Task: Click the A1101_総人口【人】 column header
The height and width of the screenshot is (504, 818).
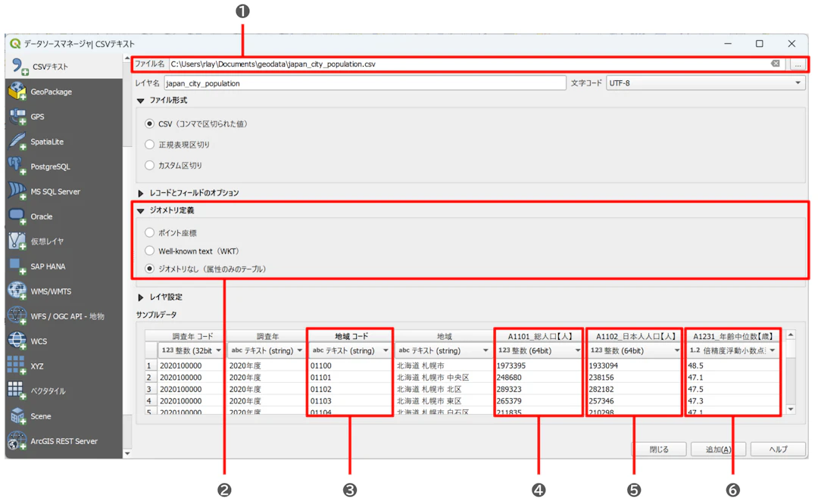Action: (539, 336)
